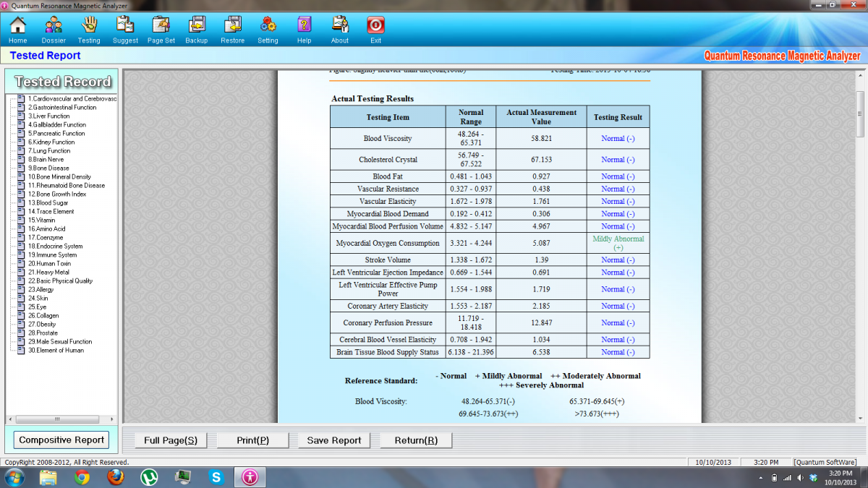This screenshot has width=868, height=488.
Task: Open Google Chrome from the taskbar
Action: [82, 477]
